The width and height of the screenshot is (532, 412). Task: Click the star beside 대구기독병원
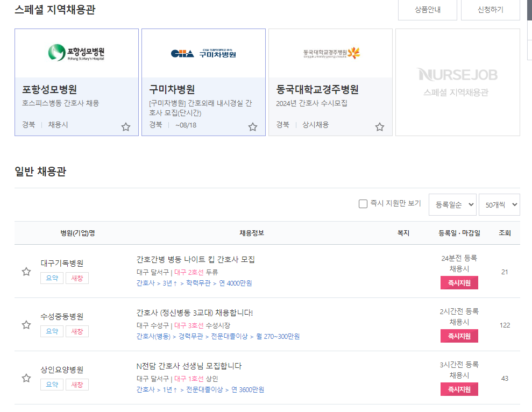point(26,272)
